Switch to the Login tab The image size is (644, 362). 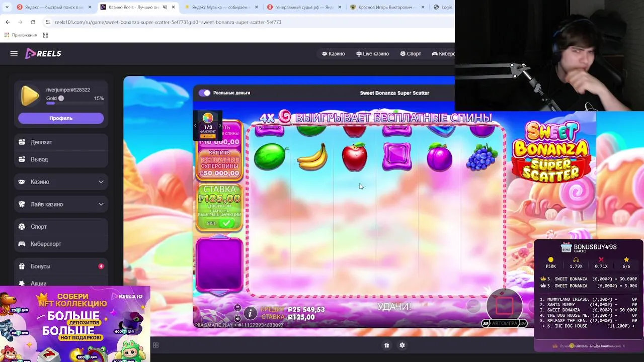[443, 7]
